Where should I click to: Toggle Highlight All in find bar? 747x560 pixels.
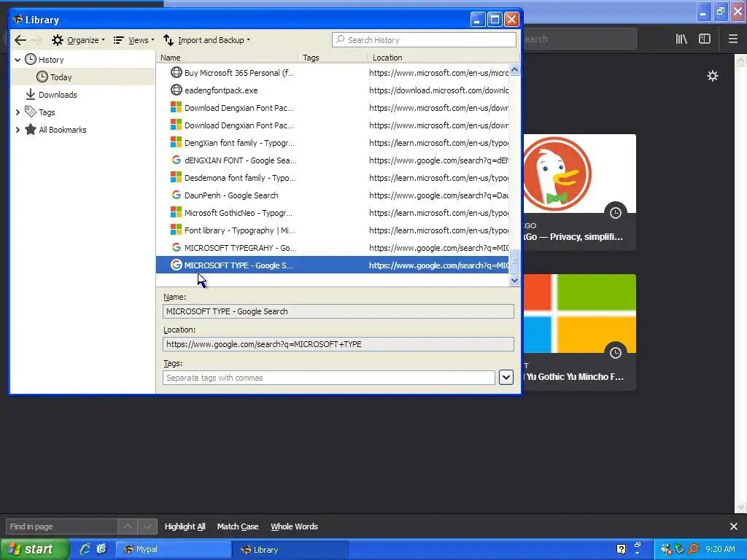pos(185,526)
